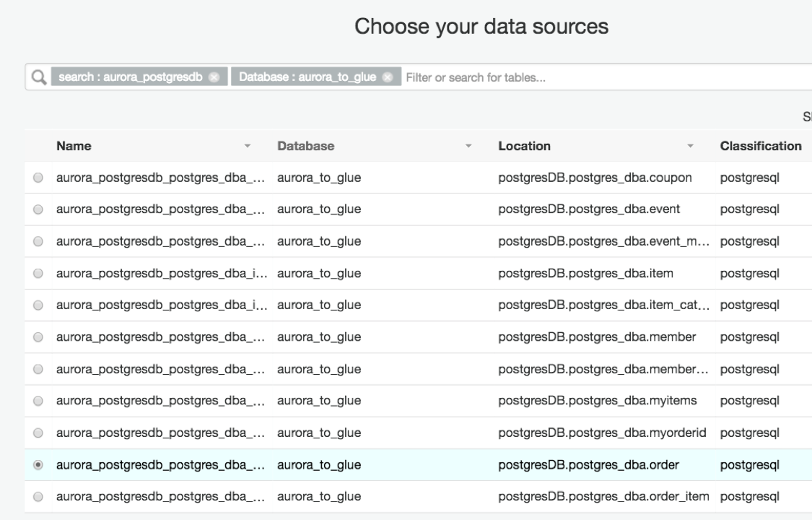Select the radio button for the event table
Viewport: 812px width, 520px height.
click(x=38, y=209)
